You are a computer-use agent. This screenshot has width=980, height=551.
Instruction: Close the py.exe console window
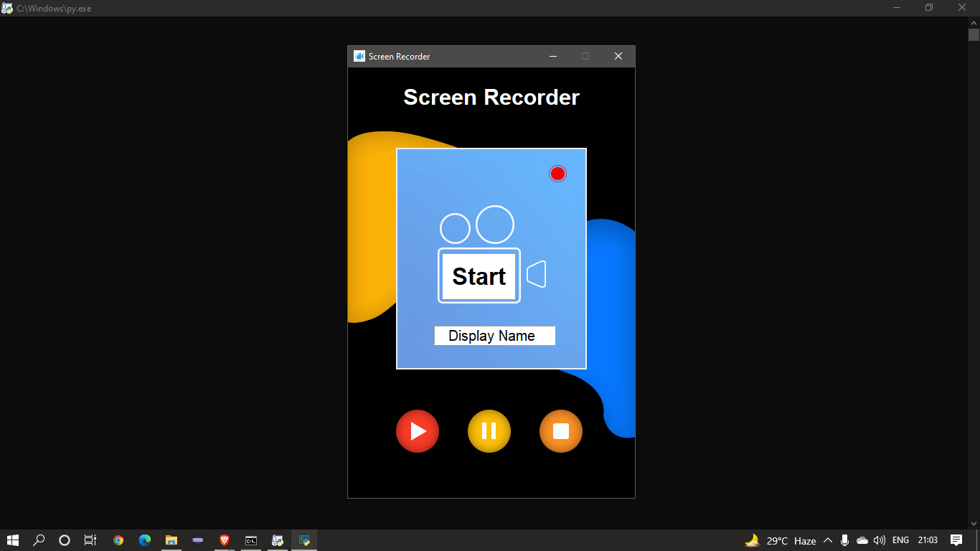[963, 8]
